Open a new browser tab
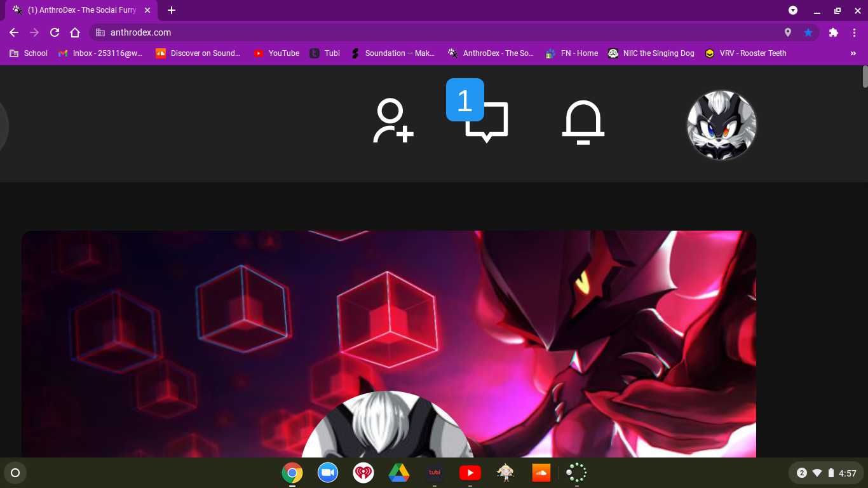This screenshot has width=868, height=488. click(x=172, y=10)
